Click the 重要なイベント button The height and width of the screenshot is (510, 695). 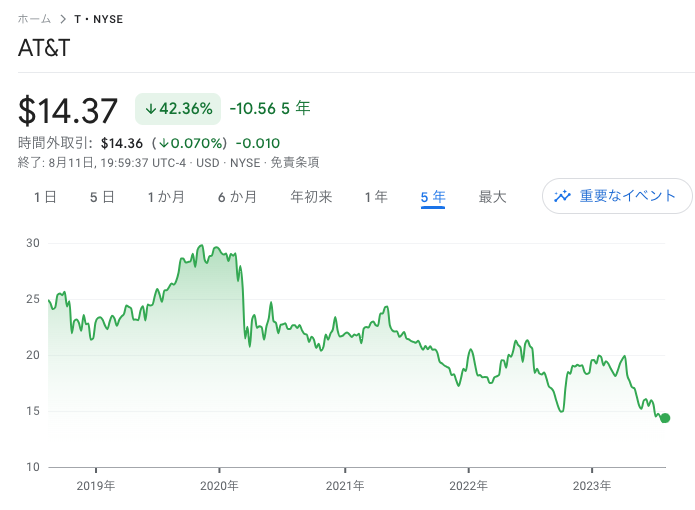617,196
